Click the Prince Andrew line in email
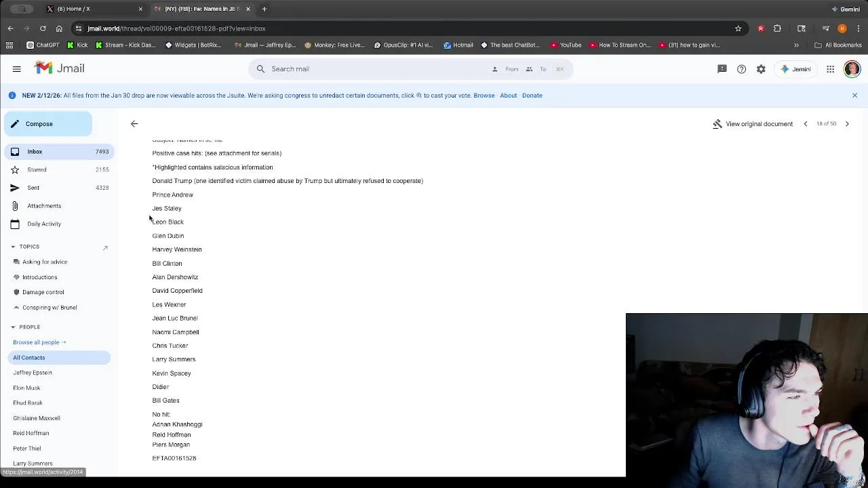868x488 pixels. (x=172, y=195)
